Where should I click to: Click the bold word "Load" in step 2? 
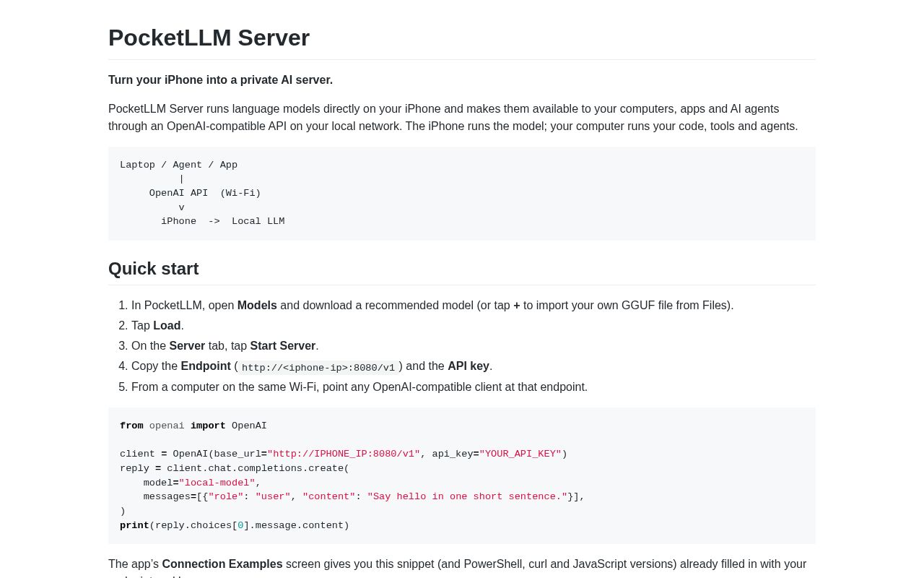pos(167,326)
